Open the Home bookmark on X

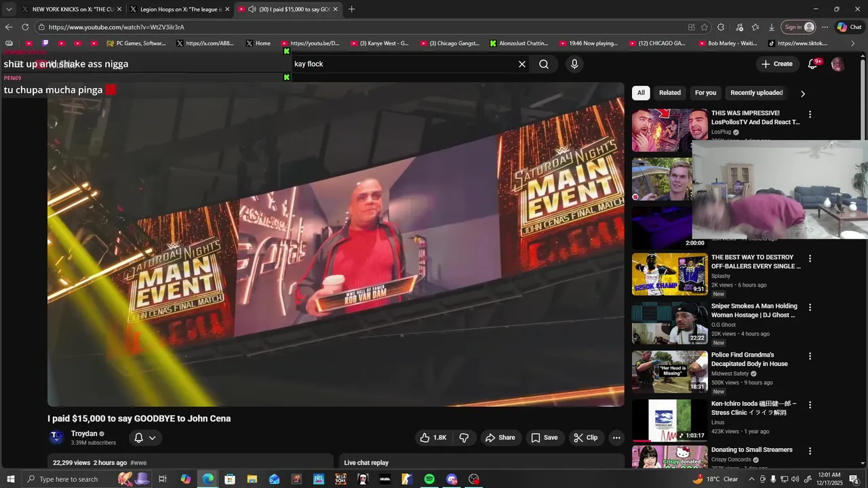[258, 43]
